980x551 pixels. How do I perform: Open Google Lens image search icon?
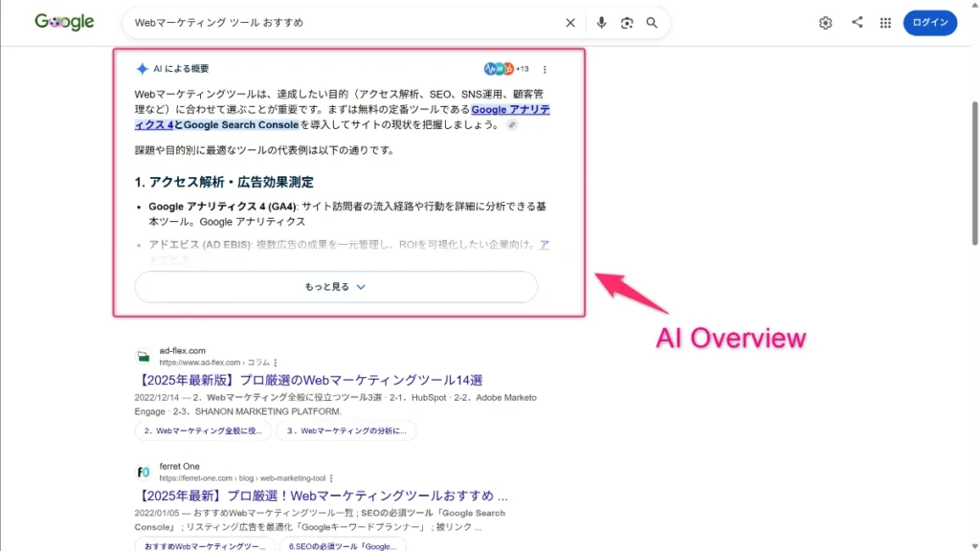(627, 23)
